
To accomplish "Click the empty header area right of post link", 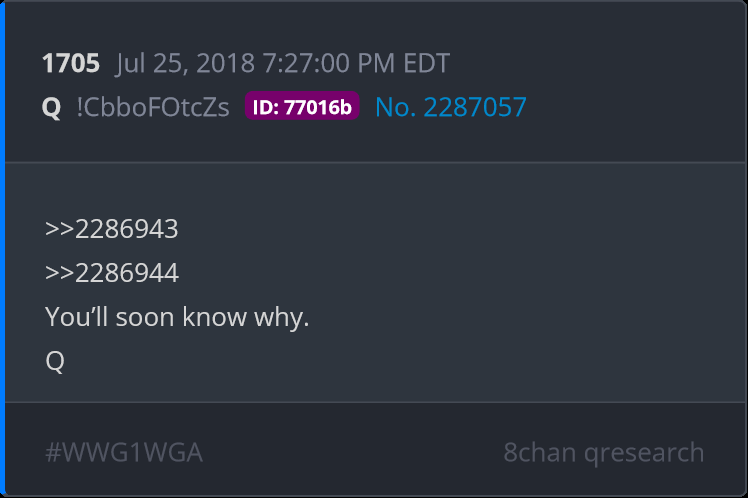I will pyautogui.click(x=634, y=107).
